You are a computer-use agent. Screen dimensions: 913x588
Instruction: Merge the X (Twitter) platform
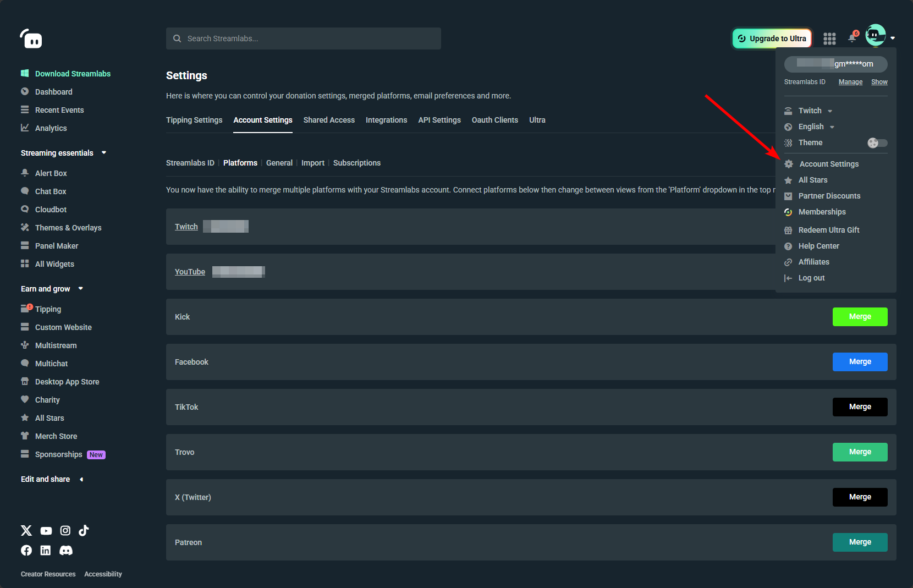point(860,497)
